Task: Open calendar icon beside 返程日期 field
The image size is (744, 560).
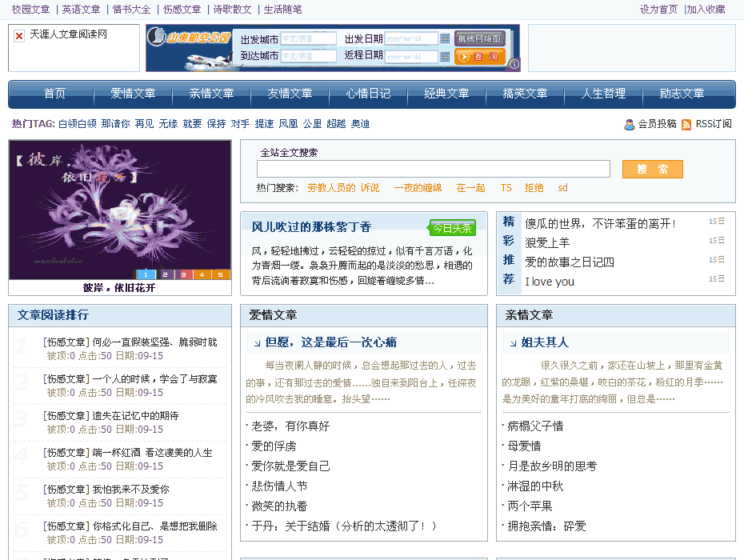Action: [x=445, y=55]
